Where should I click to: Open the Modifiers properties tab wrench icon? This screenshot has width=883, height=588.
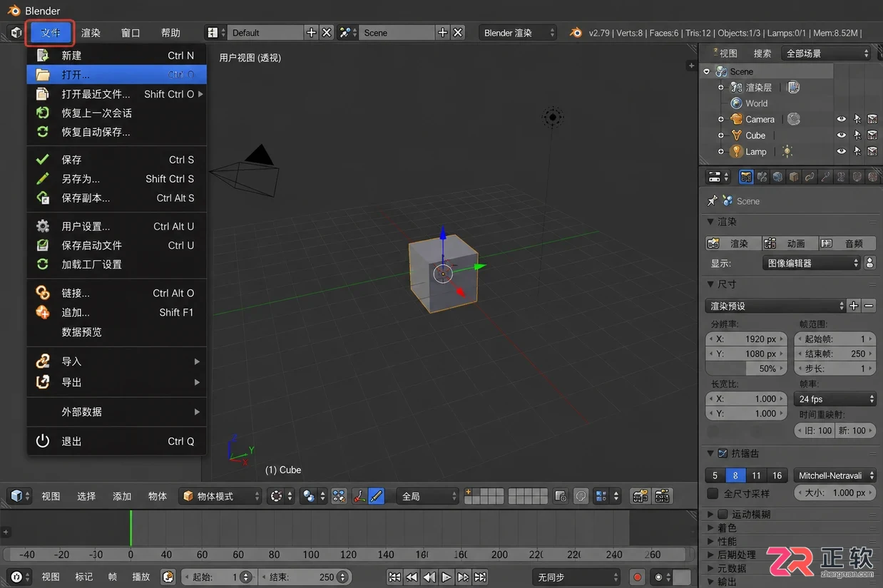[825, 177]
